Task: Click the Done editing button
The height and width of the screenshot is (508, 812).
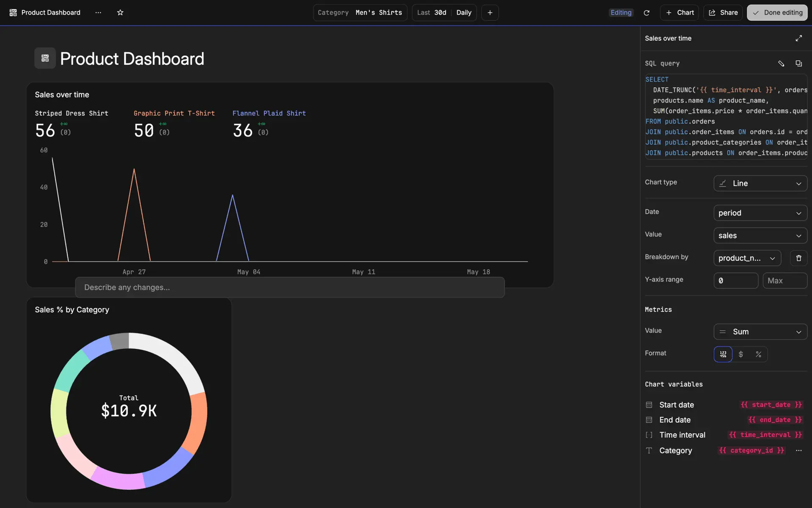Action: 777,13
